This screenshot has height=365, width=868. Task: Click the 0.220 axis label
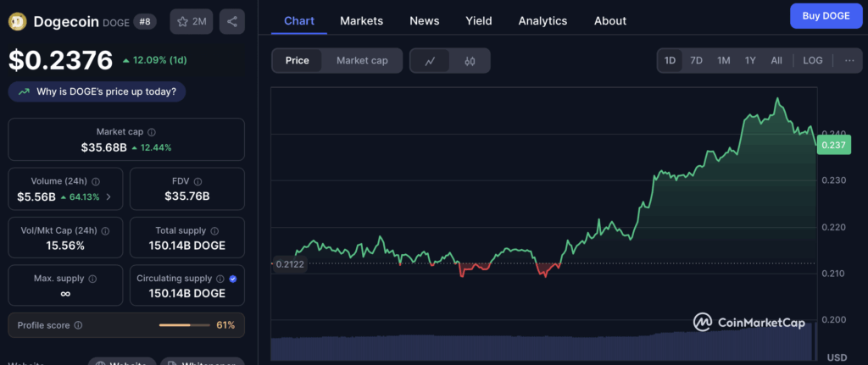tap(833, 227)
